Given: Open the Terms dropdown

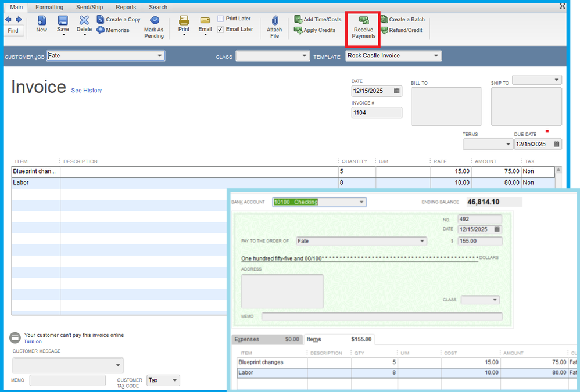Looking at the screenshot, I should pos(508,144).
